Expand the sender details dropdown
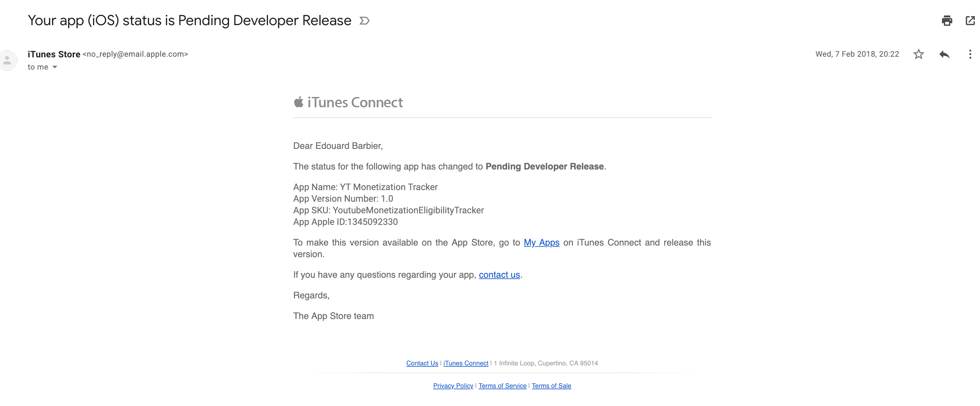 pos(55,67)
